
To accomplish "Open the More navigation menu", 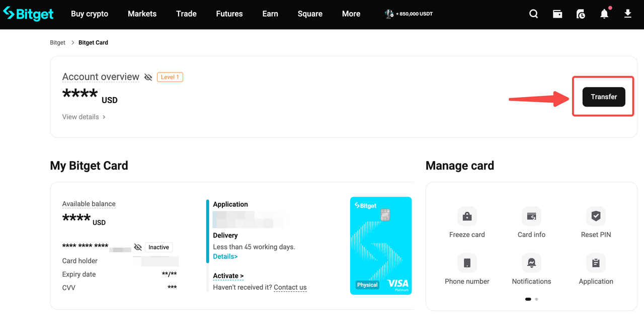I will (351, 14).
